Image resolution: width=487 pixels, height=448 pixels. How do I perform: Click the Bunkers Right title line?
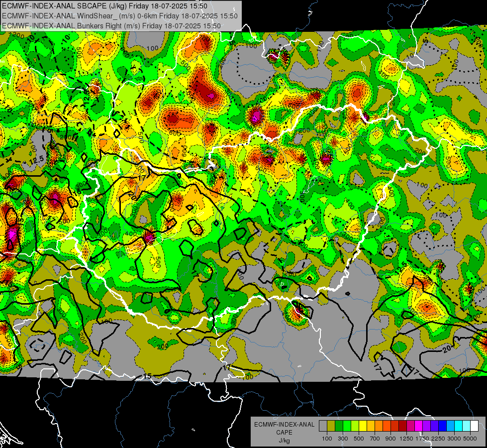click(x=111, y=26)
